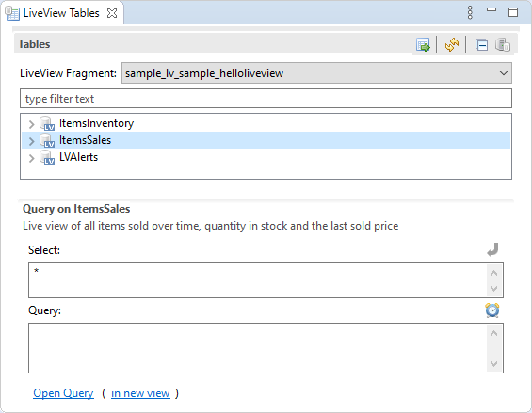The width and height of the screenshot is (532, 413).
Task: Click the server with trash can icon
Action: tap(503, 45)
